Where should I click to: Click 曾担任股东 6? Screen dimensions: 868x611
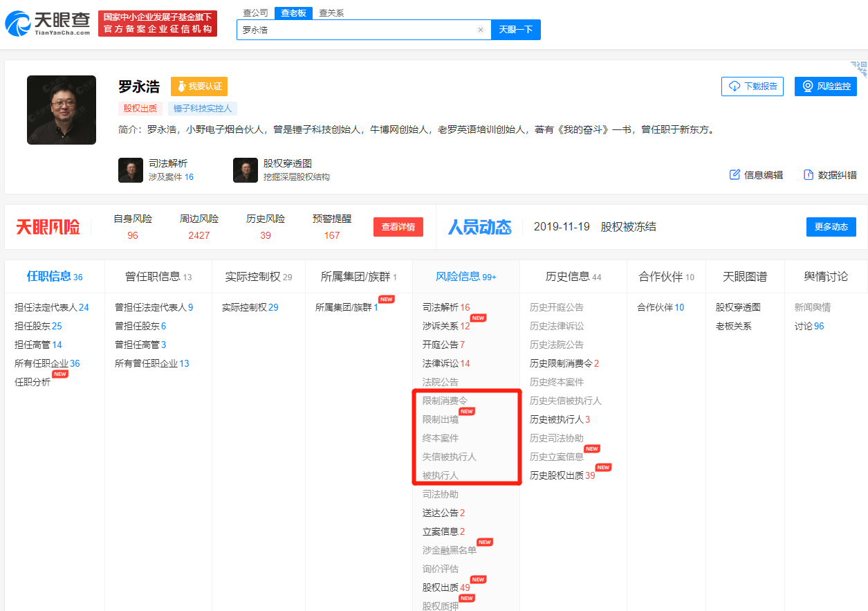click(140, 326)
